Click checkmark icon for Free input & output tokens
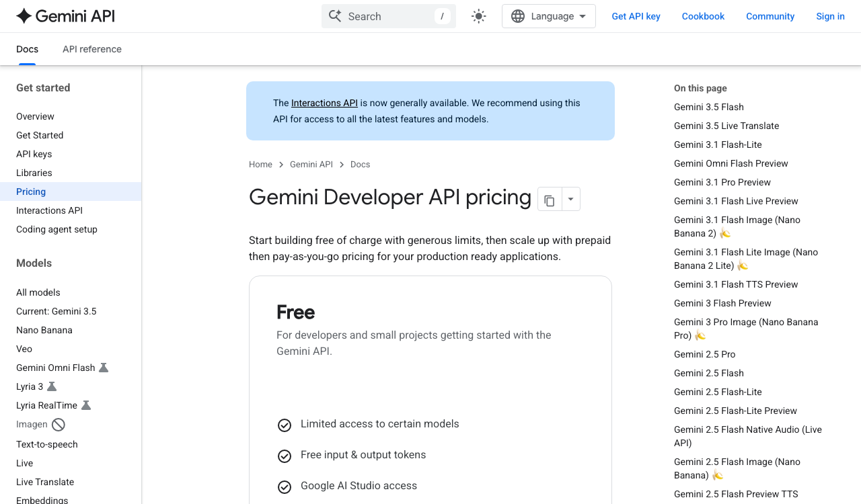Screen dimensions: 861x504 [x=285, y=456]
